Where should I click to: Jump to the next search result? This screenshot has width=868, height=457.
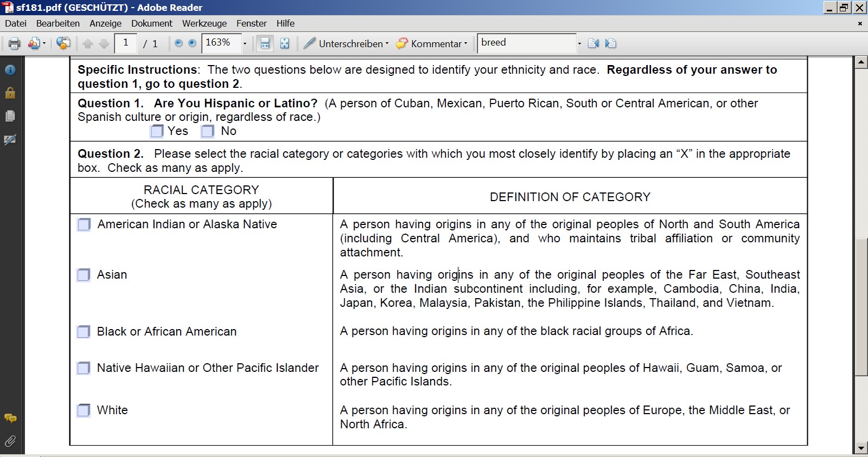point(611,43)
